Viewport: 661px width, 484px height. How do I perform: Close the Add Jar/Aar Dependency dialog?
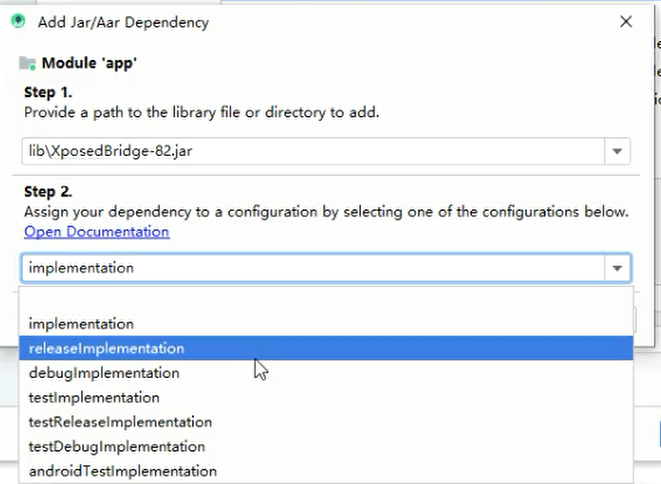pyautogui.click(x=626, y=22)
